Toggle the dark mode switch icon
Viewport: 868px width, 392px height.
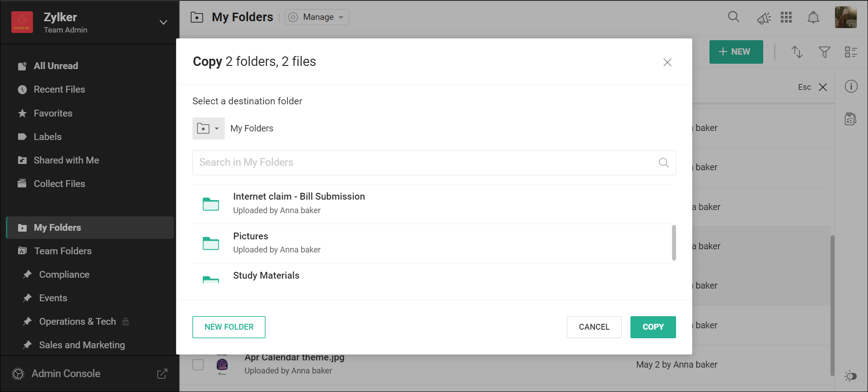(850, 376)
